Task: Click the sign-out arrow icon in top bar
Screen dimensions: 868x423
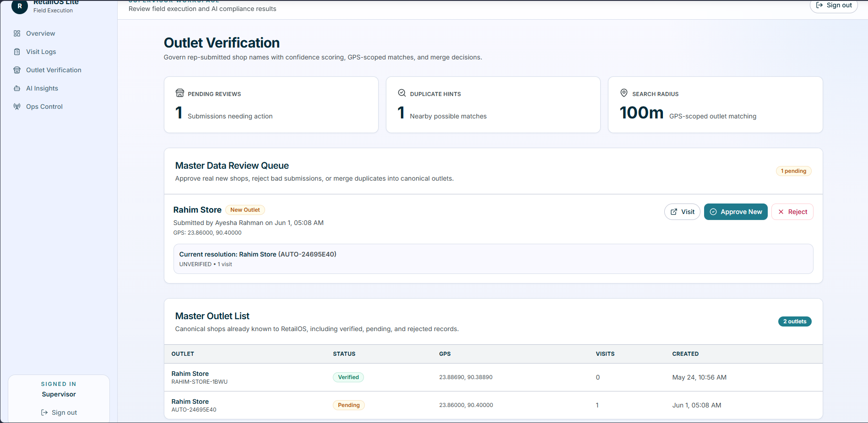Action: (819, 5)
